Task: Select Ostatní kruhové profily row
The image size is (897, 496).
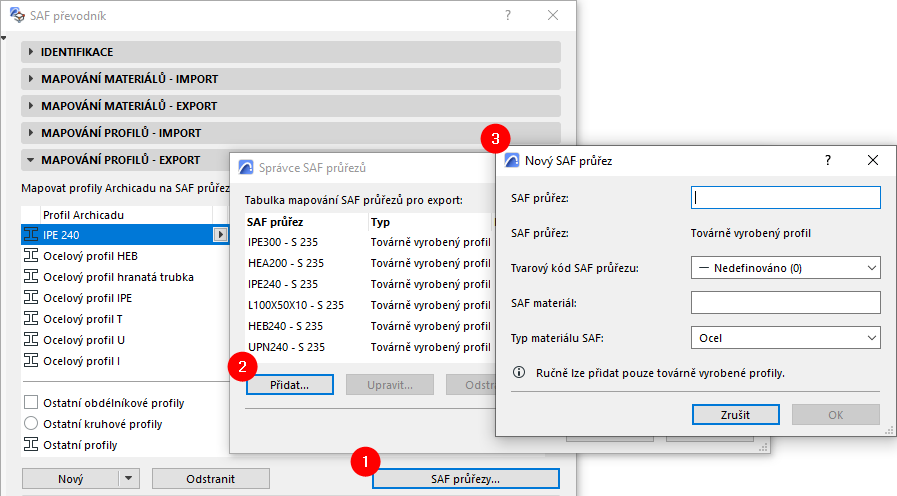Action: click(x=125, y=424)
